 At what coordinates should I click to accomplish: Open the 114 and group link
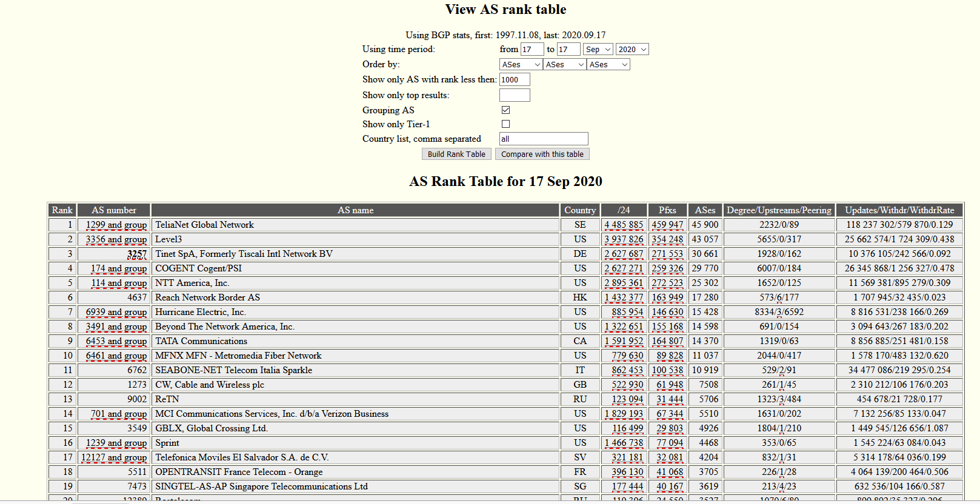point(119,283)
